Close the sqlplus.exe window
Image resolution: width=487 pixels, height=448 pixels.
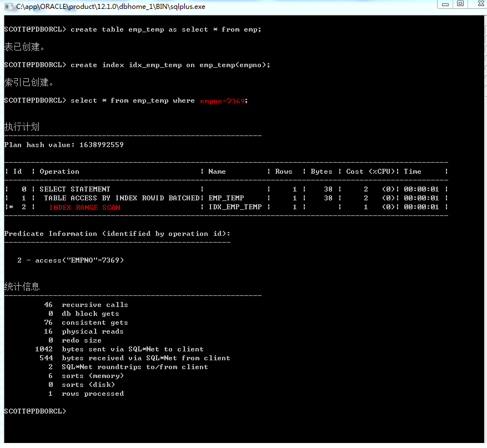[x=480, y=4]
